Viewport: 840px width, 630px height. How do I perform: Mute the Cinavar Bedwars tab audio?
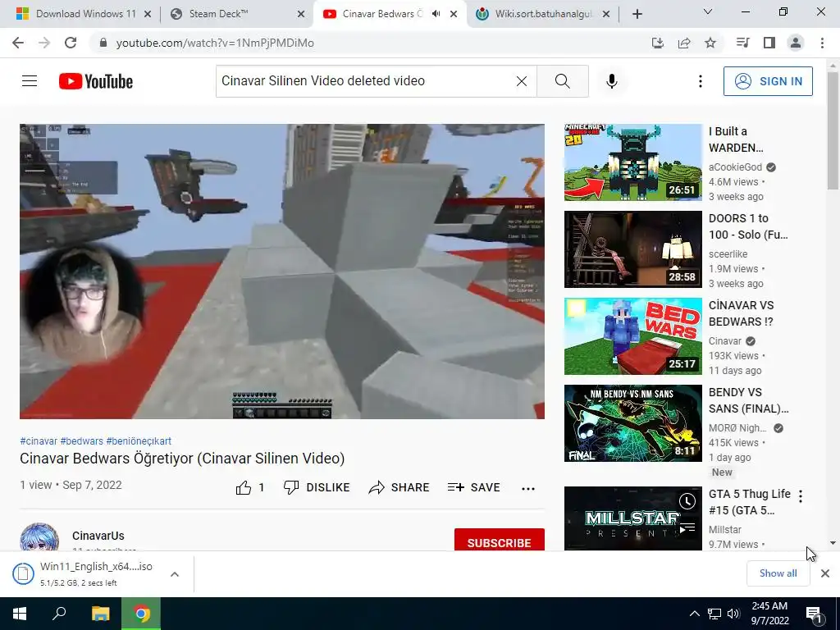pyautogui.click(x=436, y=14)
